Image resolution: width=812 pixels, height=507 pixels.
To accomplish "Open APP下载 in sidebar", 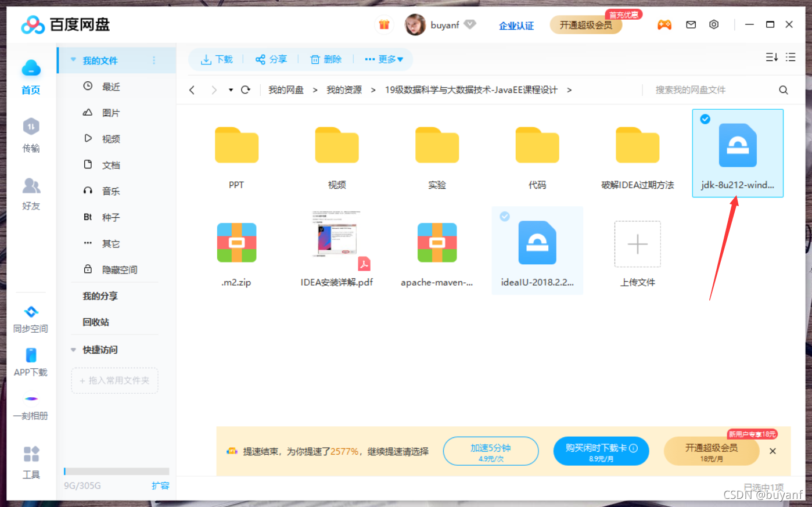I will point(31,362).
